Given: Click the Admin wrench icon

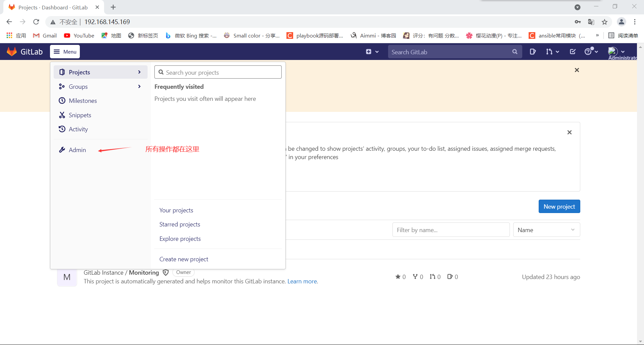Looking at the screenshot, I should [62, 150].
